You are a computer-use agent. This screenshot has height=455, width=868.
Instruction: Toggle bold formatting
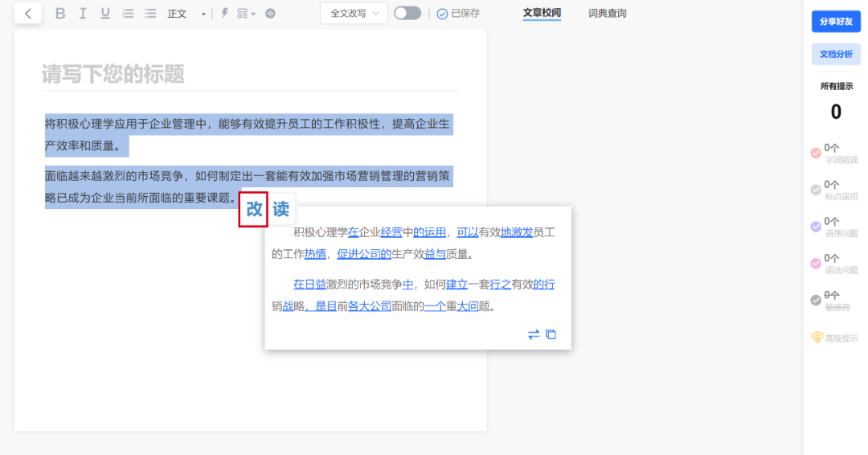click(x=60, y=14)
